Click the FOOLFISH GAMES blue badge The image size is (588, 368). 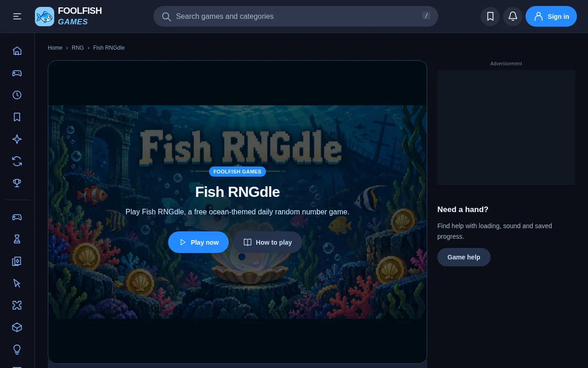pos(237,172)
